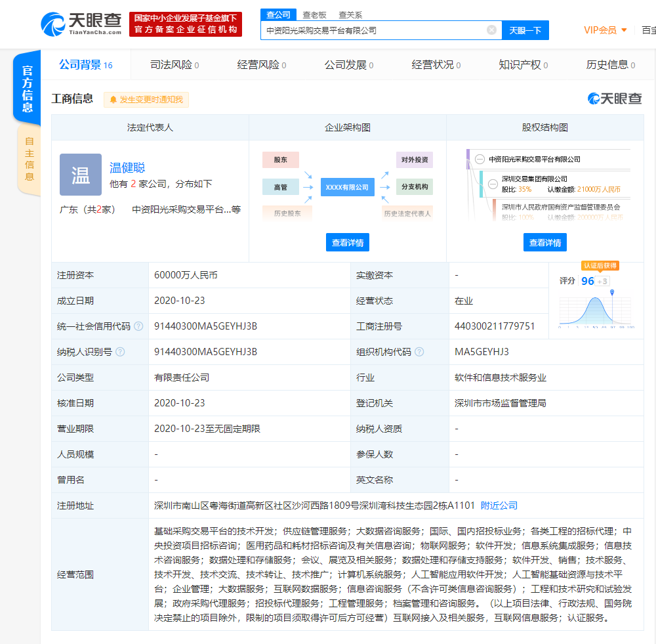Image resolution: width=656 pixels, height=644 pixels.
Task: Click the 附近公司 link
Action: tap(499, 505)
